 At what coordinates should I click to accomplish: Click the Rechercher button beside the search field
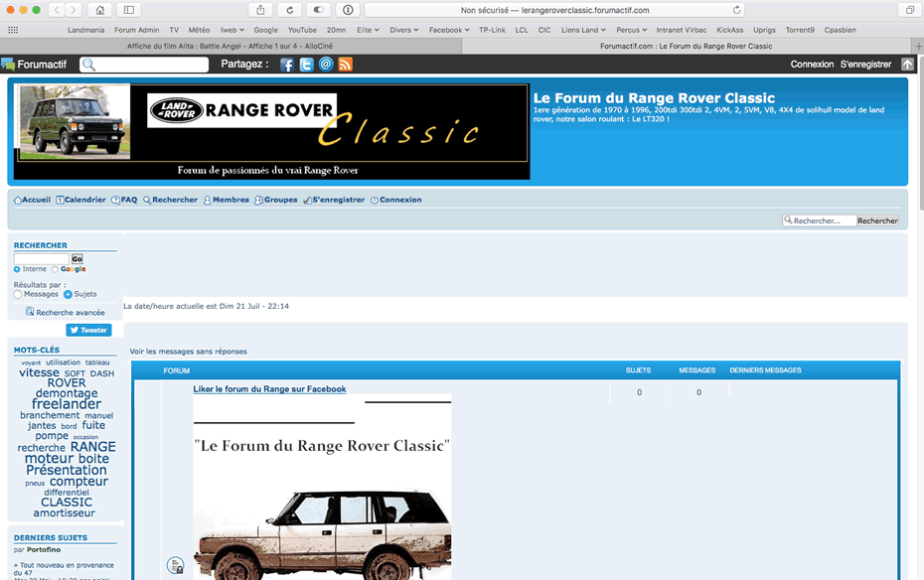pos(877,220)
